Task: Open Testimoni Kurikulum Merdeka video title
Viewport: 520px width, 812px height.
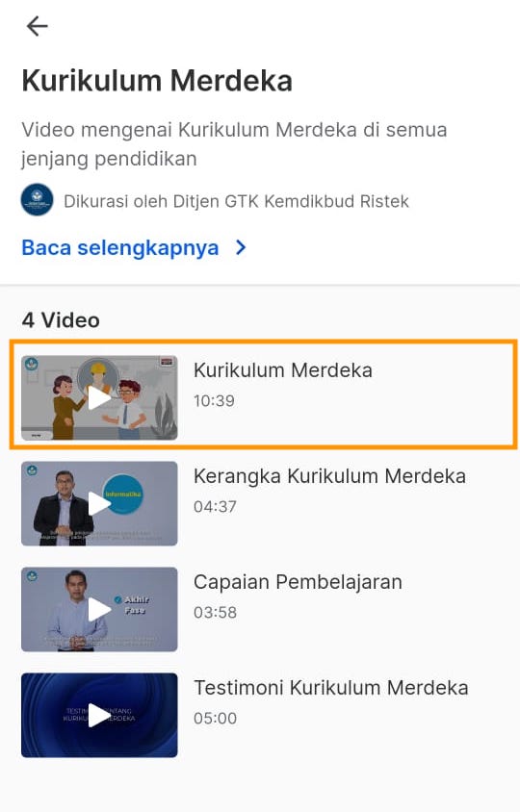Action: (x=330, y=688)
